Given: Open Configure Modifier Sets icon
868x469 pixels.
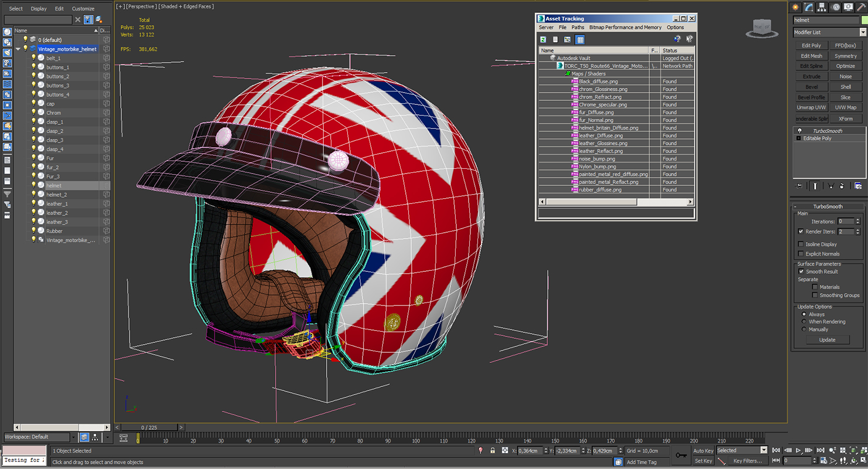Looking at the screenshot, I should (x=858, y=186).
